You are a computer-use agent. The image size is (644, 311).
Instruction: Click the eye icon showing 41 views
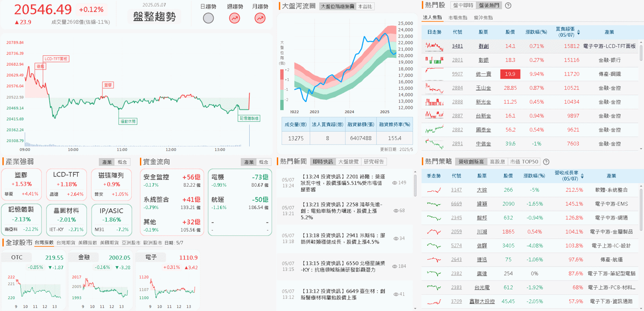tap(396, 294)
